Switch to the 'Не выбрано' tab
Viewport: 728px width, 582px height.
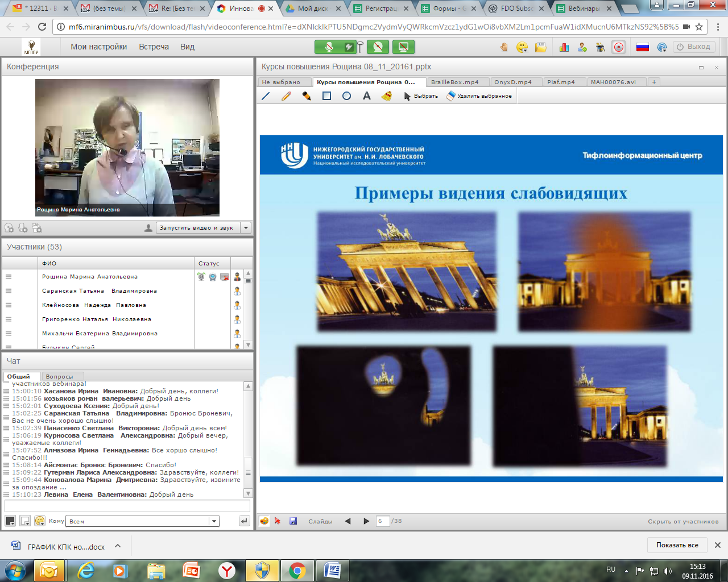click(284, 82)
